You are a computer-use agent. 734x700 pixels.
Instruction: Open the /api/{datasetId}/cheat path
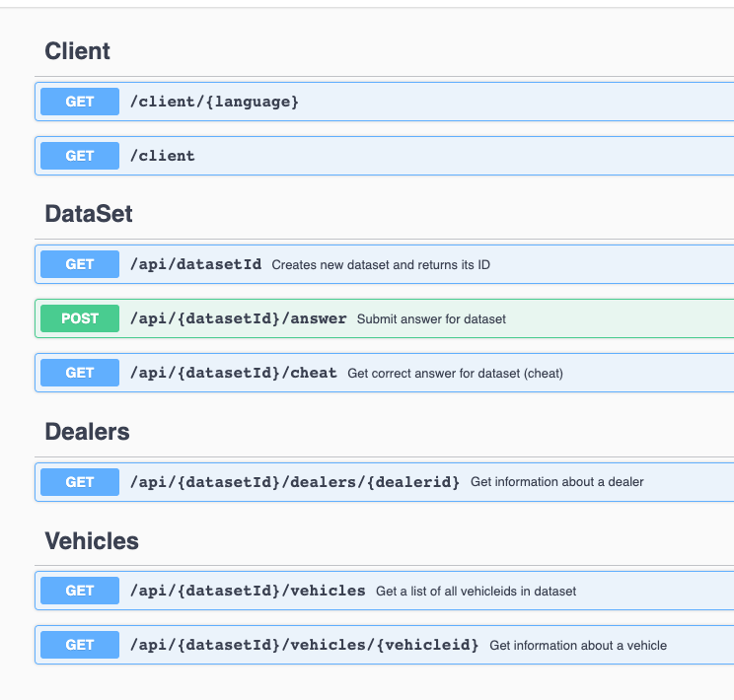click(233, 373)
